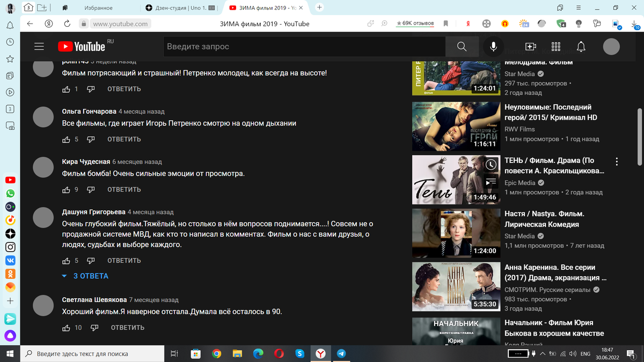Open VK in browser sidebar
644x362 pixels.
pos(10,261)
